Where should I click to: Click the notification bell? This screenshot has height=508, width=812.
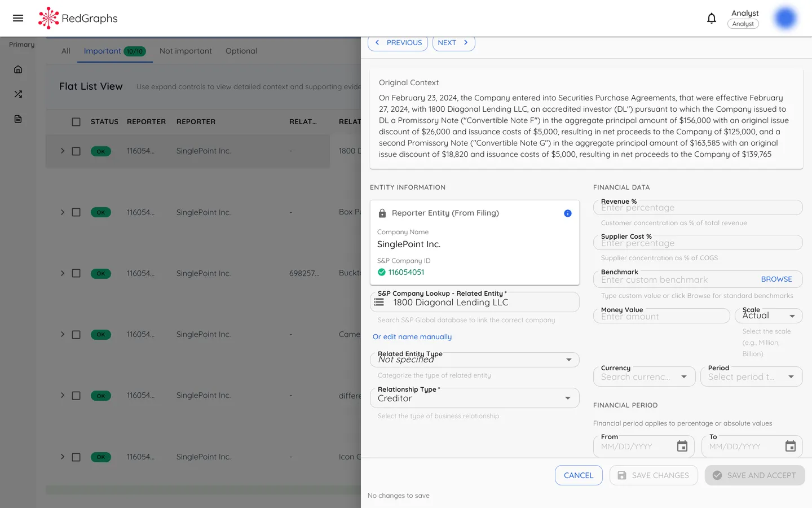click(712, 17)
